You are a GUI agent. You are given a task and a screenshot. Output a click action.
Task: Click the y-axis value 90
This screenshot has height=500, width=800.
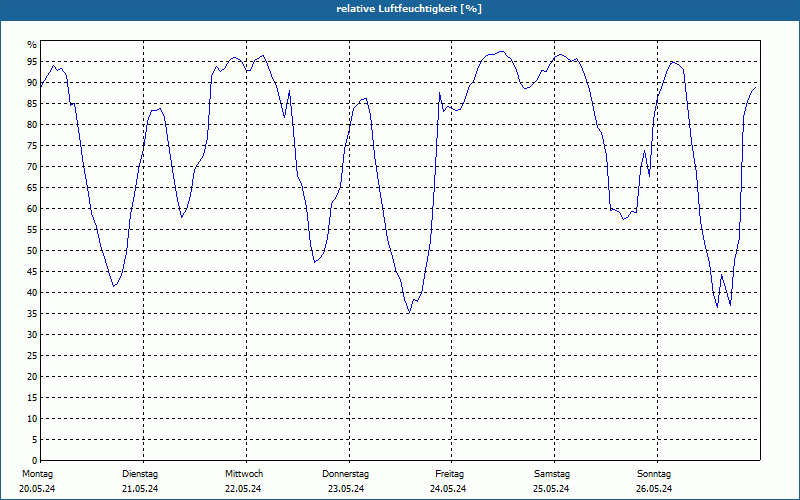coord(32,83)
